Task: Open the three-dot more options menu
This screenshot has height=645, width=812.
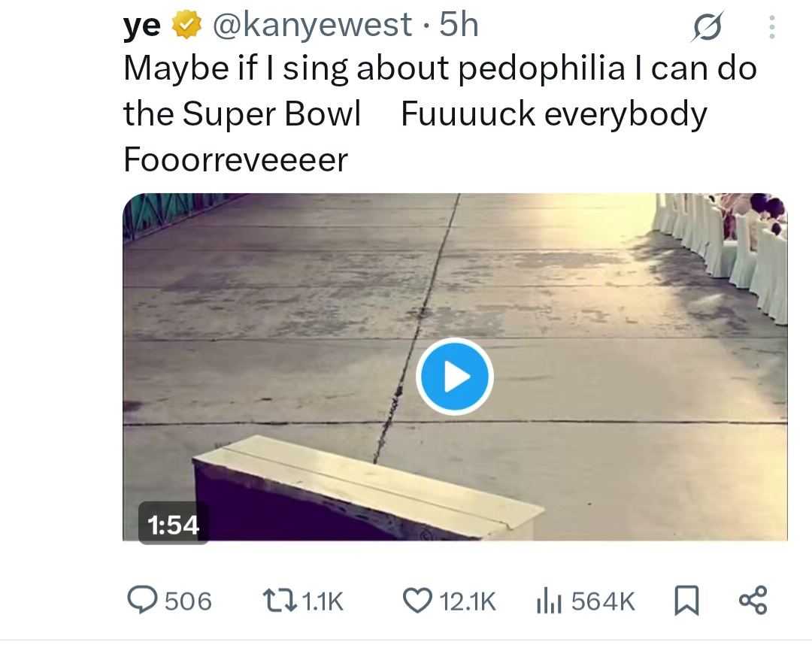Action: coord(771,29)
